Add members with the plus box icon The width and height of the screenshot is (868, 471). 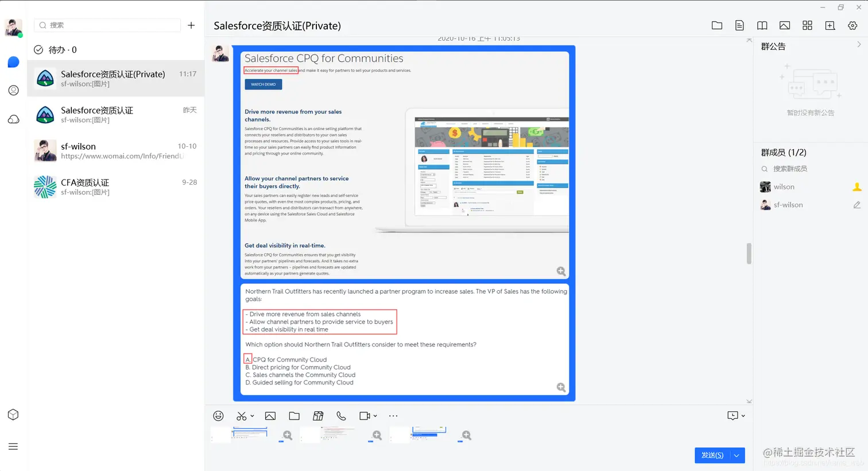[830, 25]
